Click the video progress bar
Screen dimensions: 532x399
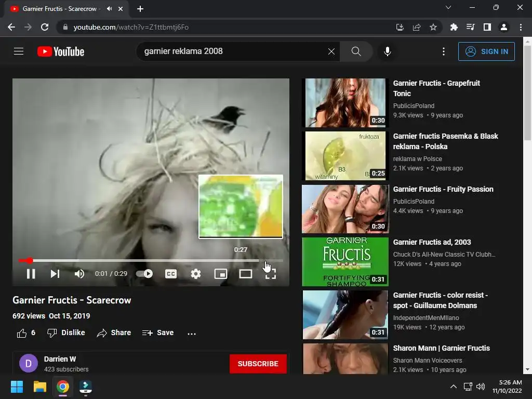tap(151, 261)
